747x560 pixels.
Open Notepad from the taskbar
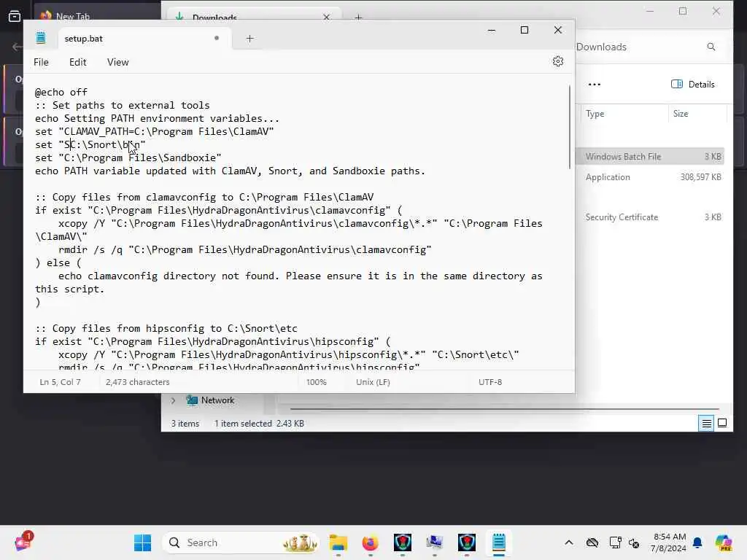499,542
